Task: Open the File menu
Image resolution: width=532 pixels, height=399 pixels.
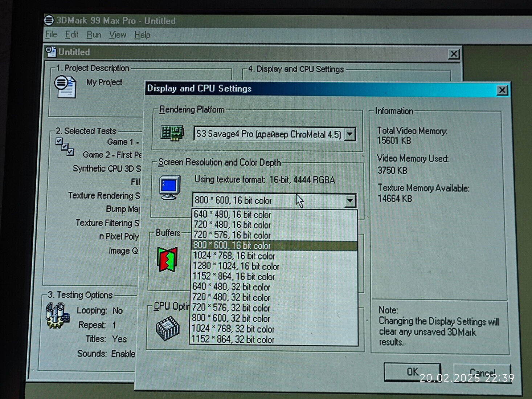Action: [51, 34]
